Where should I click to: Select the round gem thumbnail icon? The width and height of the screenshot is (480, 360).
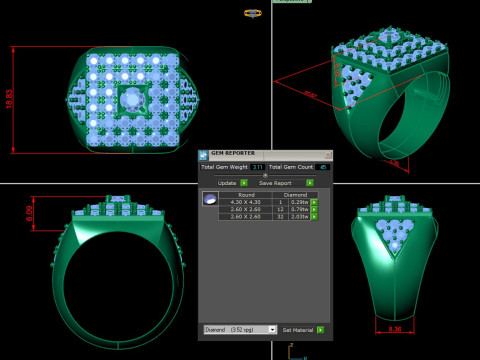[x=210, y=199]
